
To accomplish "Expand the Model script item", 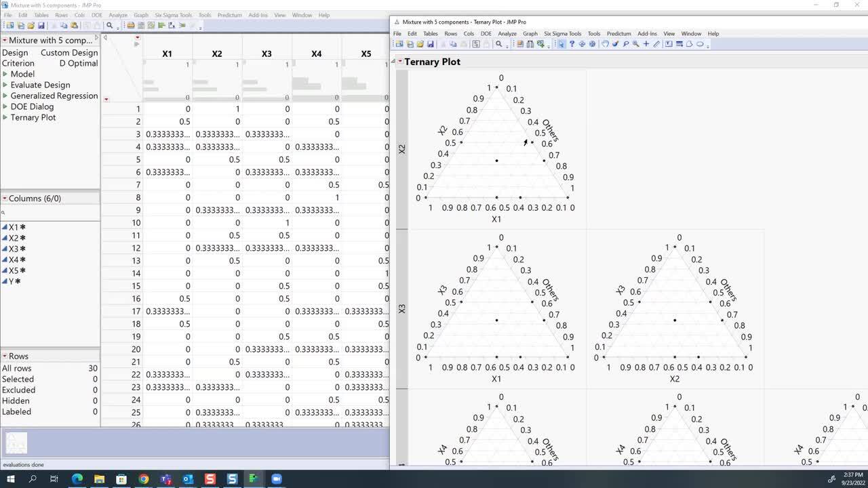I will 5,75.
